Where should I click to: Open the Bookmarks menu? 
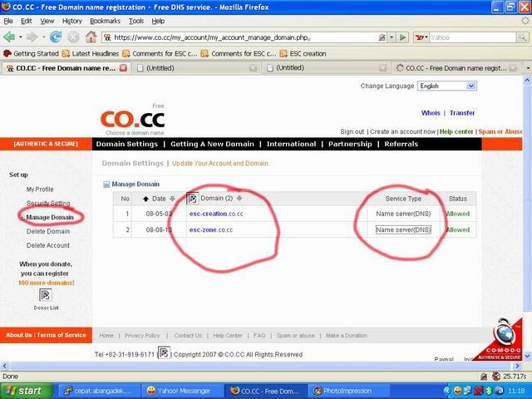[105, 21]
